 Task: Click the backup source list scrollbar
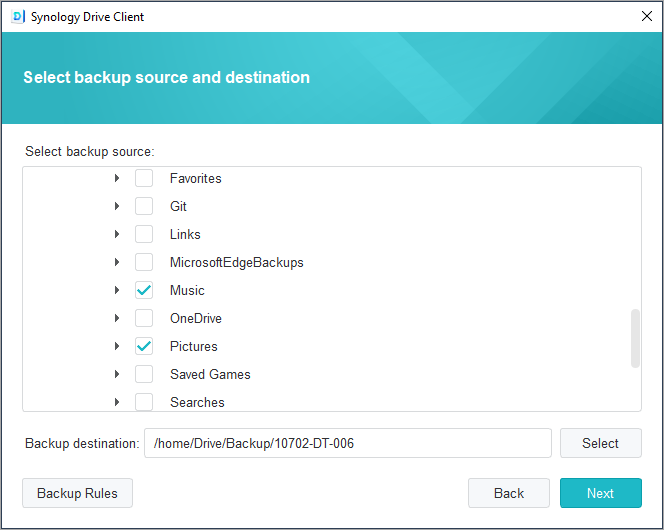tap(634, 338)
